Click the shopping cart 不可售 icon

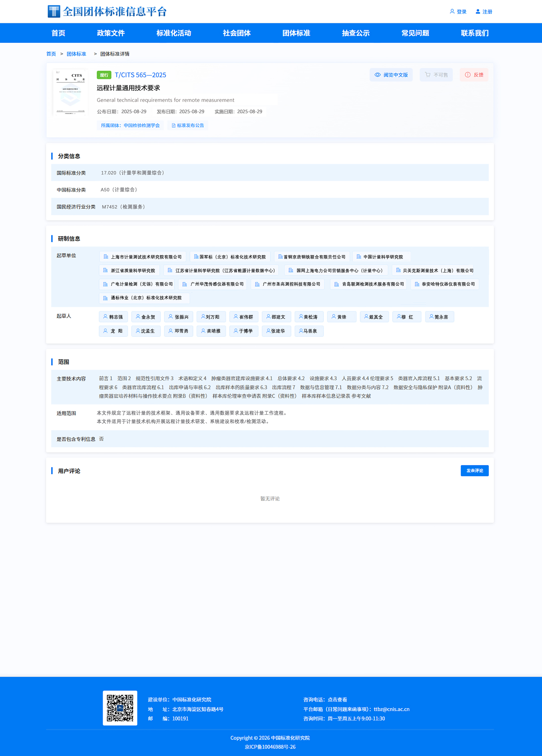click(428, 75)
